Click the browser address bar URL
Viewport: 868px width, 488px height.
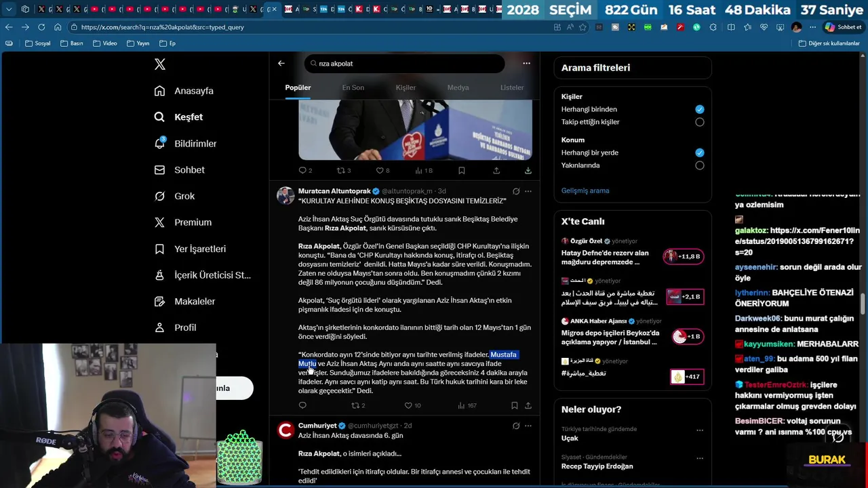pos(162,27)
